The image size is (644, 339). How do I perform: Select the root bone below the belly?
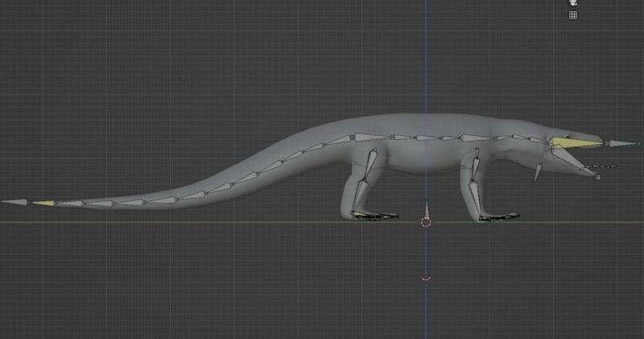coord(427,209)
